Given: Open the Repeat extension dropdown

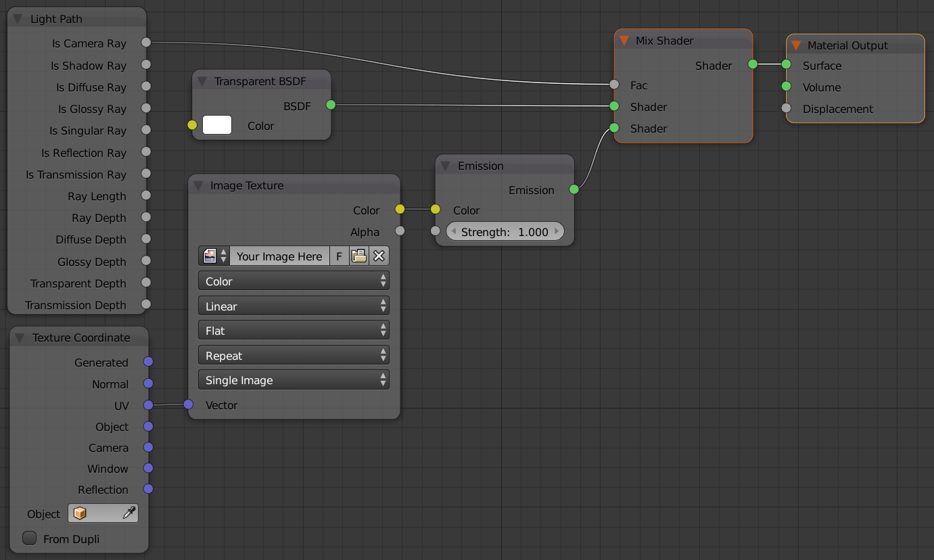Looking at the screenshot, I should click(x=294, y=354).
